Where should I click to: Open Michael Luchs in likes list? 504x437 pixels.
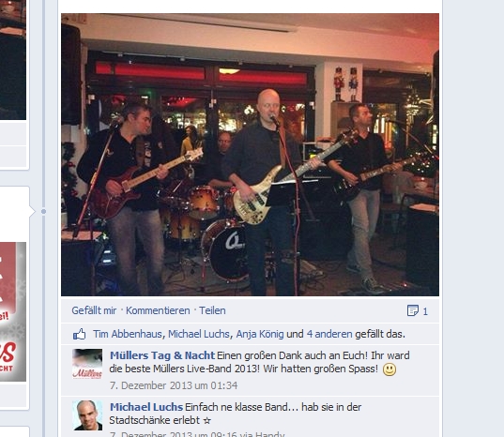pos(199,334)
